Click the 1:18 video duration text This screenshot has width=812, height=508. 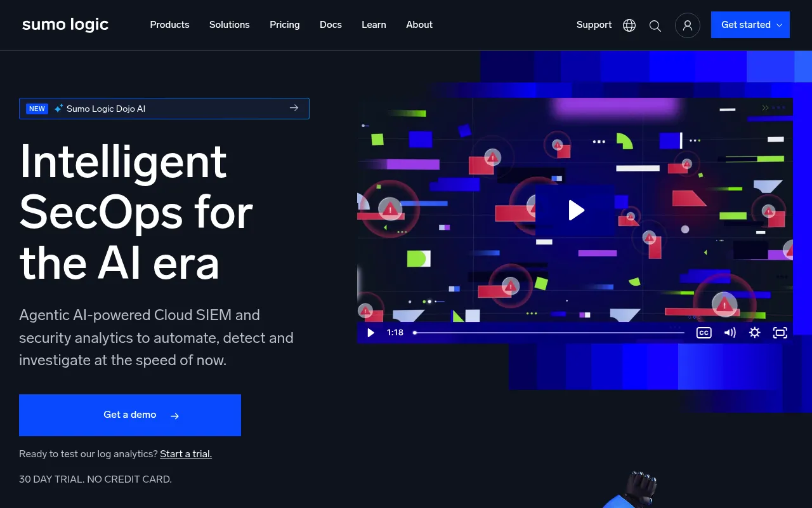[395, 333]
